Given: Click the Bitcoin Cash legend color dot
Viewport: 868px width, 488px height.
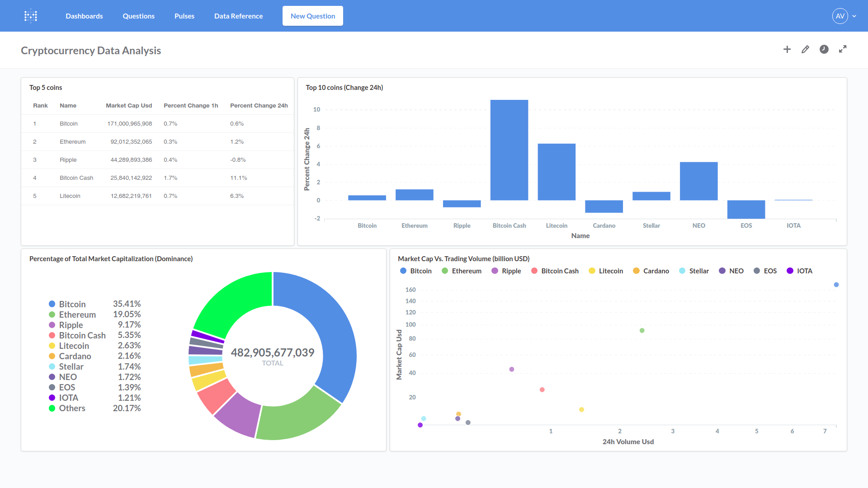Looking at the screenshot, I should tap(534, 271).
